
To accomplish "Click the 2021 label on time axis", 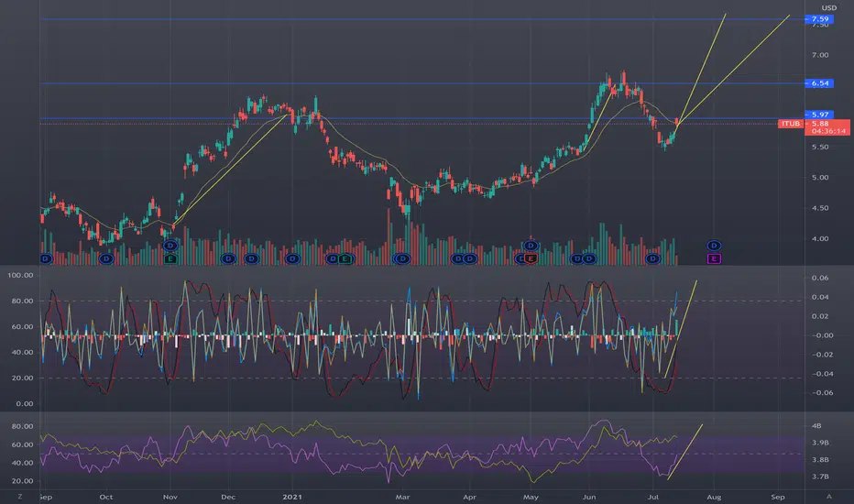I will 292,497.
